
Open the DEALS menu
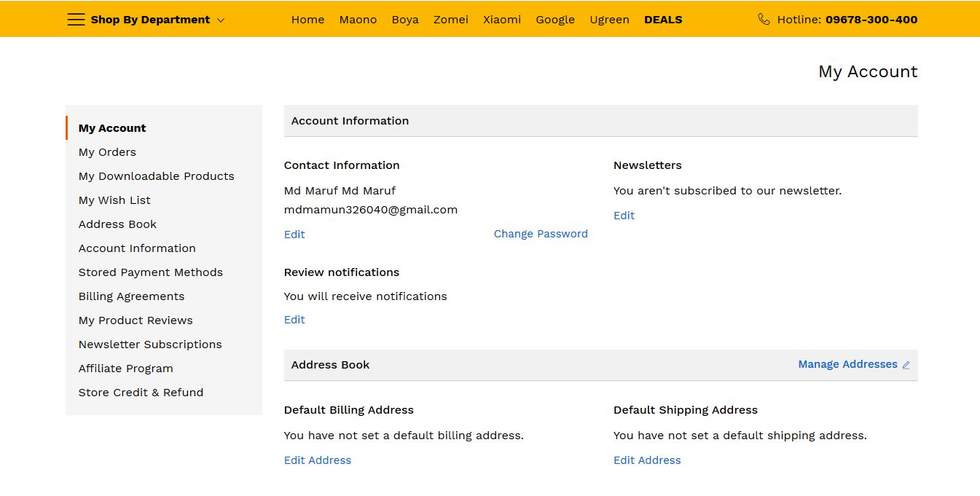point(663,20)
